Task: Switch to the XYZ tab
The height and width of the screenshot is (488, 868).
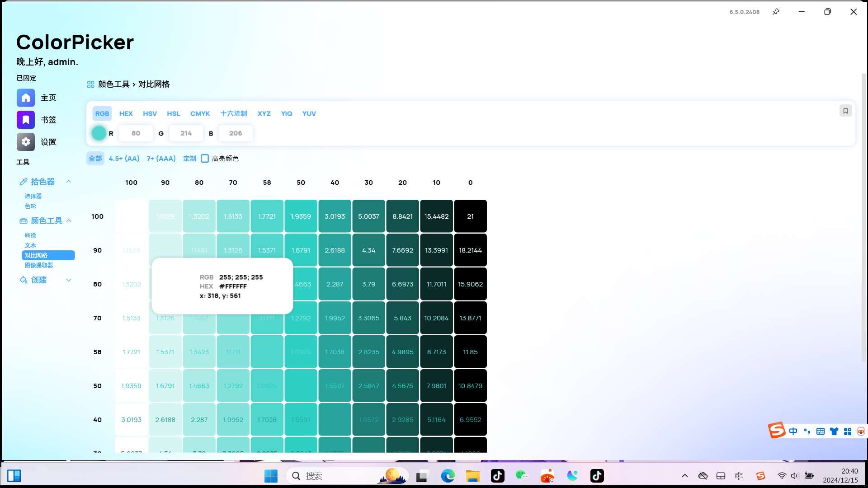Action: click(x=264, y=113)
